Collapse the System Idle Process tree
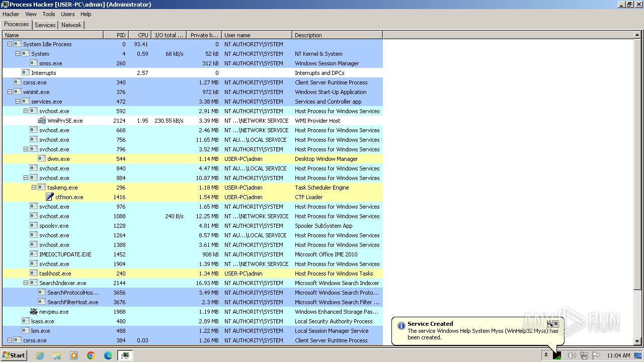The width and height of the screenshot is (644, 362). [10, 44]
